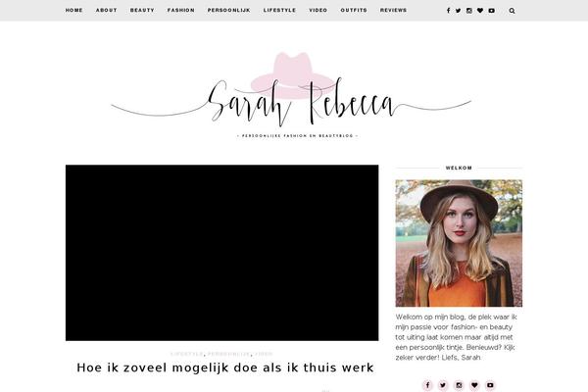This screenshot has height=392, width=588.
Task: Open the BEAUTY menu category
Action: click(142, 10)
